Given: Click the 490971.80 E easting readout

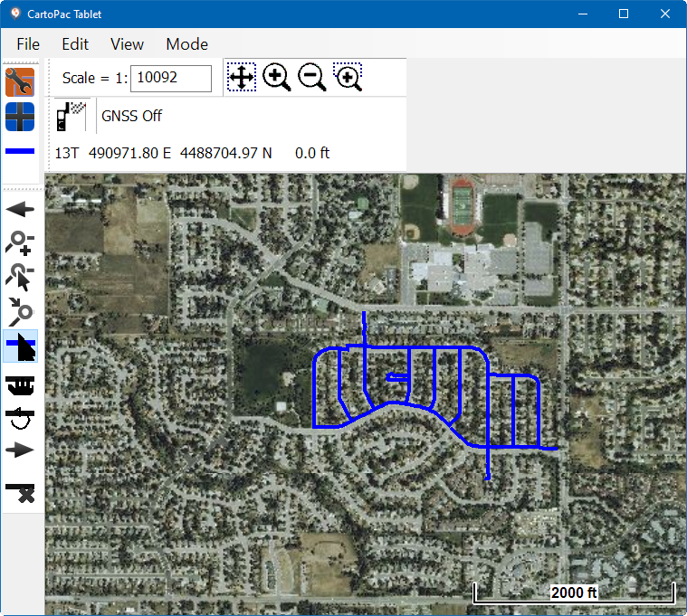Looking at the screenshot, I should coord(129,153).
